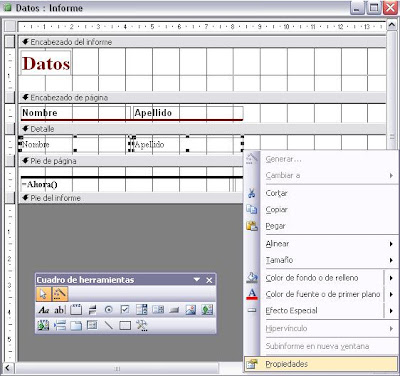
Task: Select the Line drawing tool
Action: tap(109, 326)
